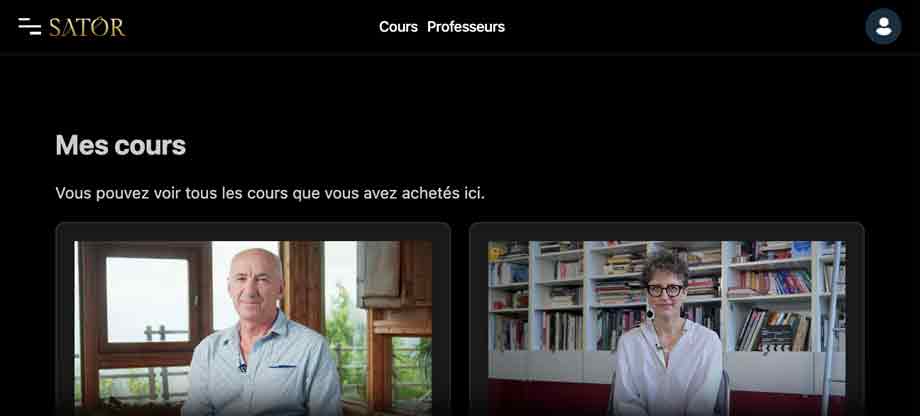Open course with man in blue shirt

click(253, 328)
